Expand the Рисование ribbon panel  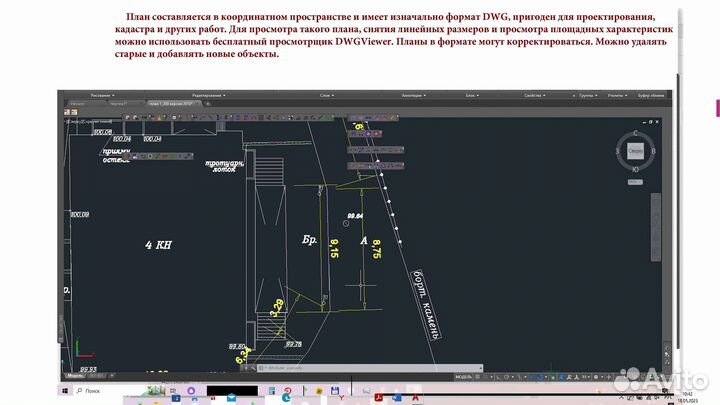pos(102,96)
